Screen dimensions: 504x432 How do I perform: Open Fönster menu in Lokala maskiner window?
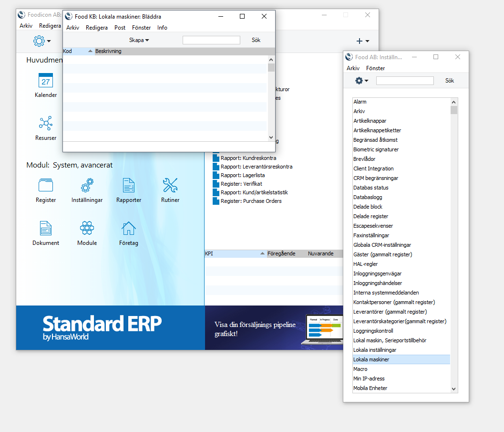click(141, 28)
